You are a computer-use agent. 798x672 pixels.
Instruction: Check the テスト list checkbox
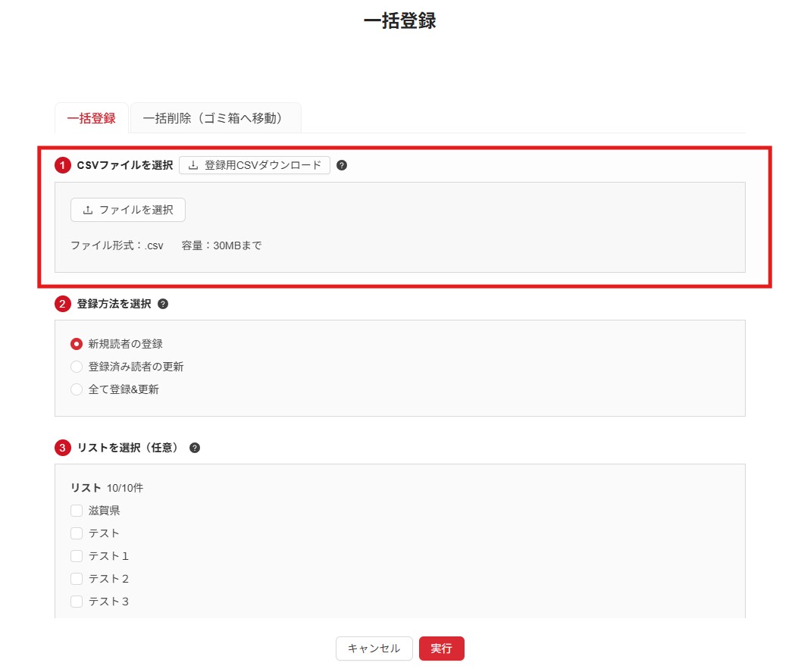(x=77, y=533)
